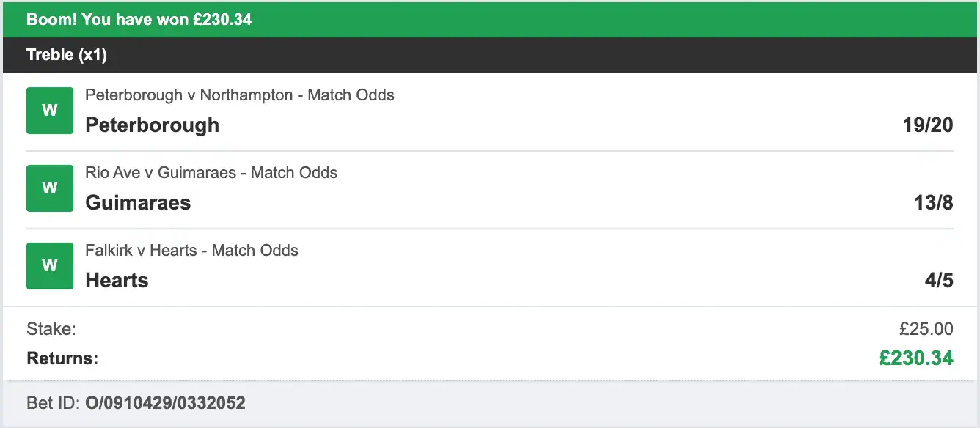Select the 13/8 odds for Guimaraes
This screenshot has height=428, width=980.
935,202
